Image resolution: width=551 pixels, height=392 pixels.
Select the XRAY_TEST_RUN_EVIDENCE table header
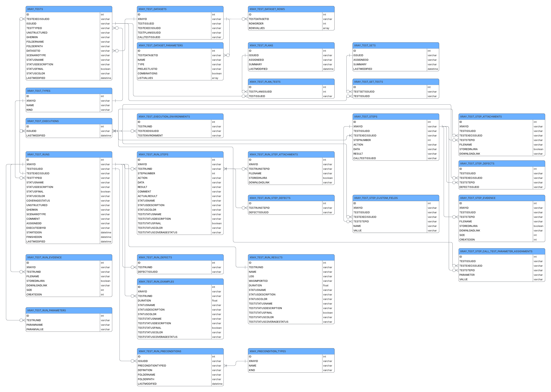pyautogui.click(x=69, y=257)
